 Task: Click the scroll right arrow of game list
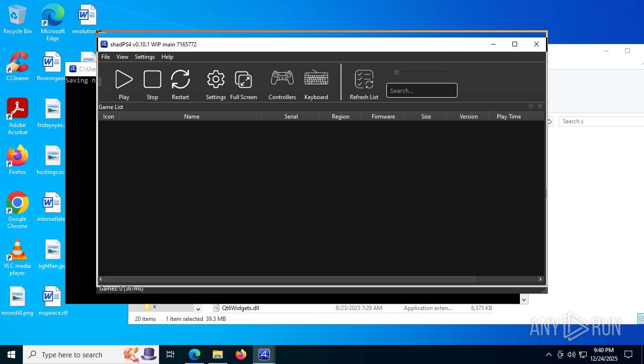[541, 280]
